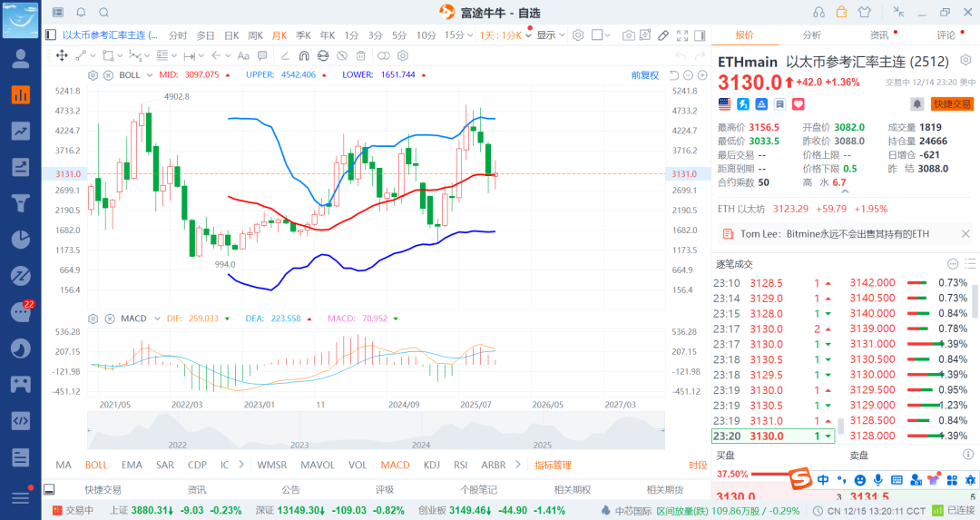The width and height of the screenshot is (980, 520).
Task: Open the screenshot camera tool
Action: (x=629, y=35)
